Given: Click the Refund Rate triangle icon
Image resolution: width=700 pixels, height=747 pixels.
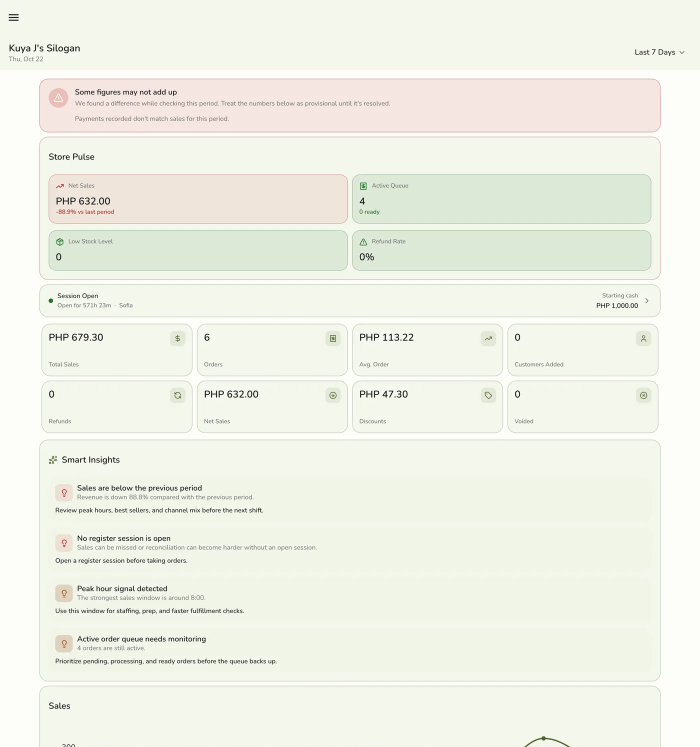Looking at the screenshot, I should [363, 242].
